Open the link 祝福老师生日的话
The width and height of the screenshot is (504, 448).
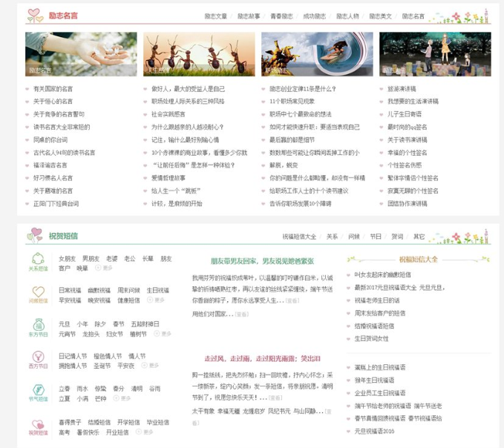[377, 300]
